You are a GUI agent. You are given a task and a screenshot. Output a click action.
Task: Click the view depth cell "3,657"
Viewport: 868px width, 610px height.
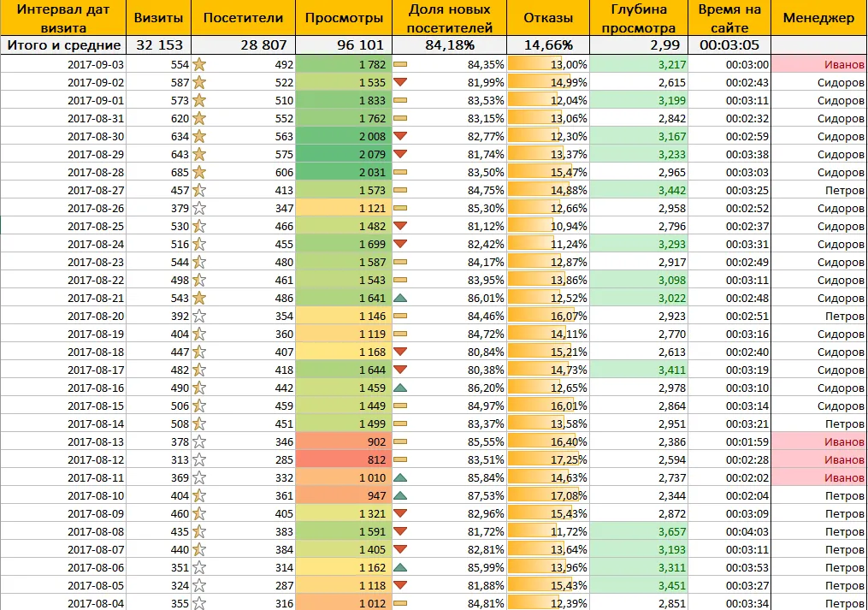click(639, 532)
